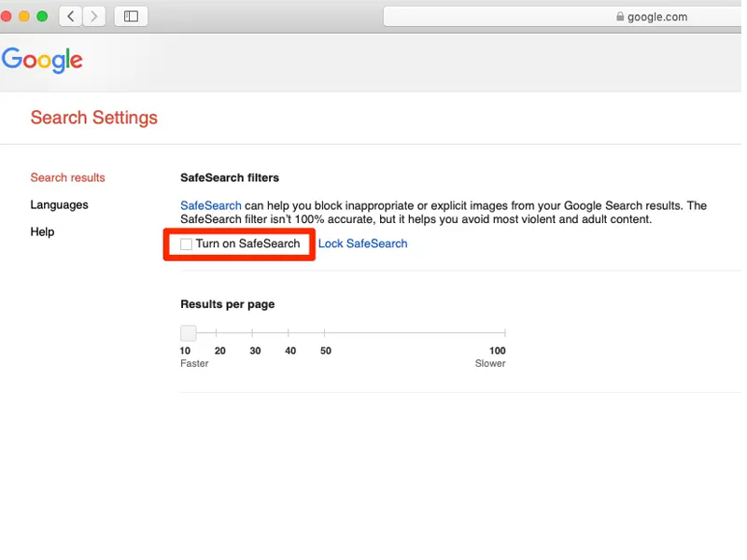The width and height of the screenshot is (747, 560).
Task: Minimize the window with yellow button
Action: (24, 17)
